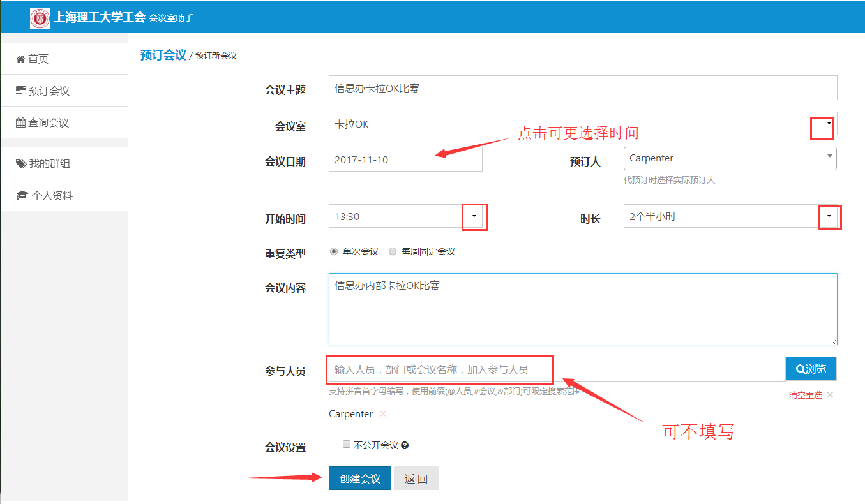Expand the 时长 duration dropdown

coord(829,216)
